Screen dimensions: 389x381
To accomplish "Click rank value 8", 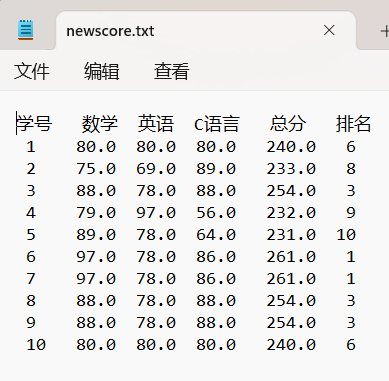I will coord(351,169).
